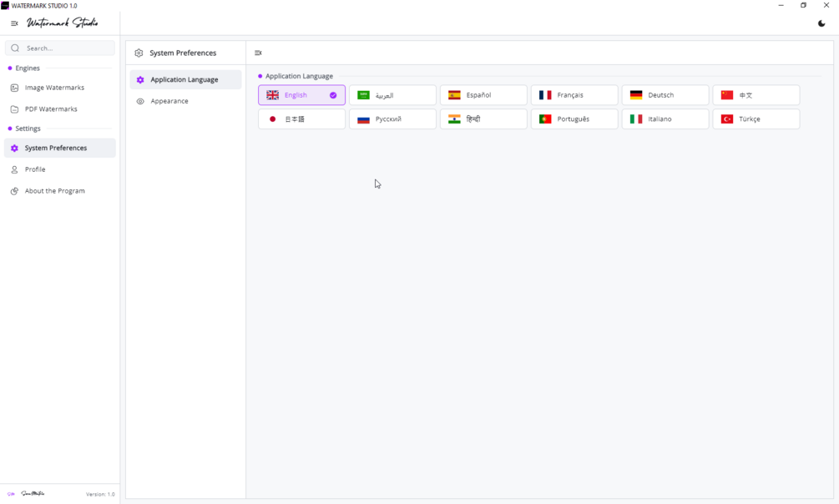Click the Watermark Studio logo
Viewport: 839px width, 504px height.
pos(63,23)
